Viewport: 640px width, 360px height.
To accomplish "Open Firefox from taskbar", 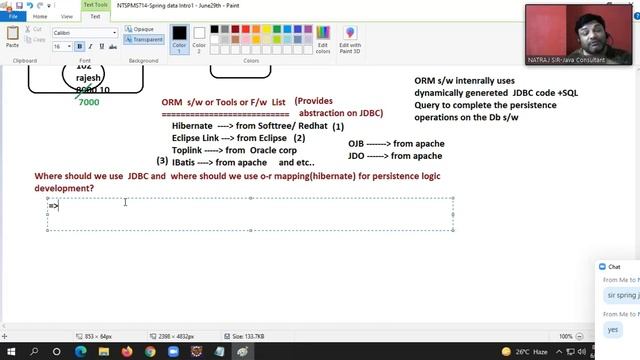I will point(127,351).
